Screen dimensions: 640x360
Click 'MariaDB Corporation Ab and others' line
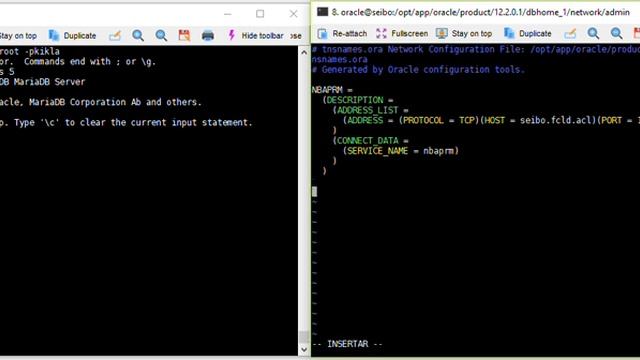pos(101,102)
